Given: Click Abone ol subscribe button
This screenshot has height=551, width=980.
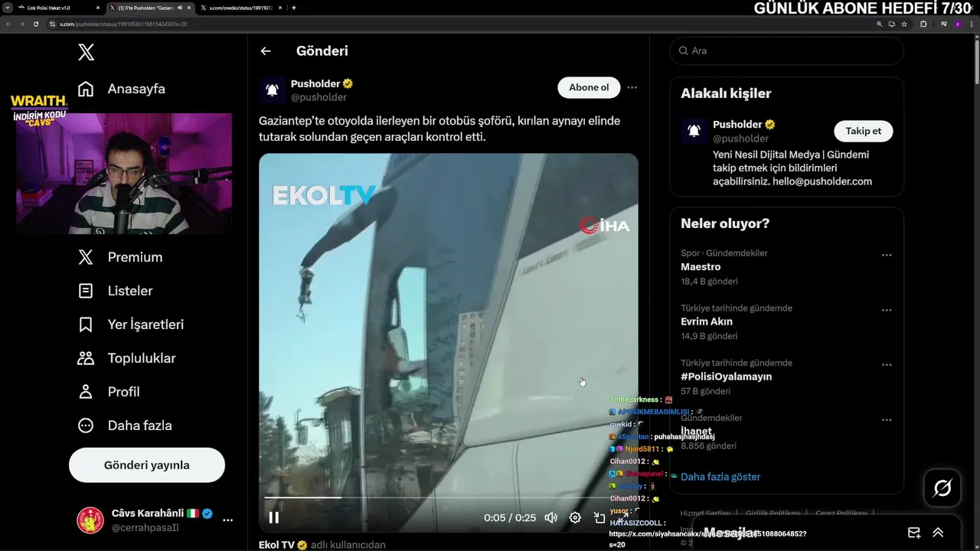Looking at the screenshot, I should [x=589, y=87].
